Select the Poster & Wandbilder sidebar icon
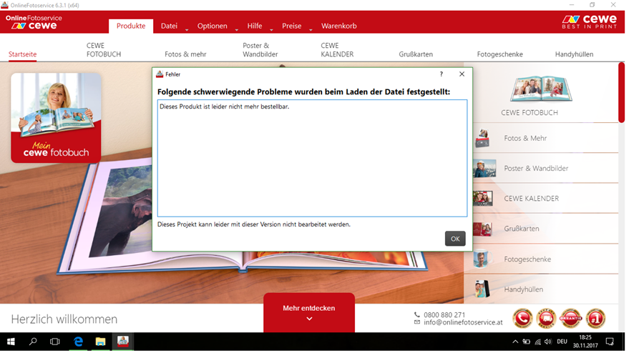The width and height of the screenshot is (644, 358). (x=484, y=169)
